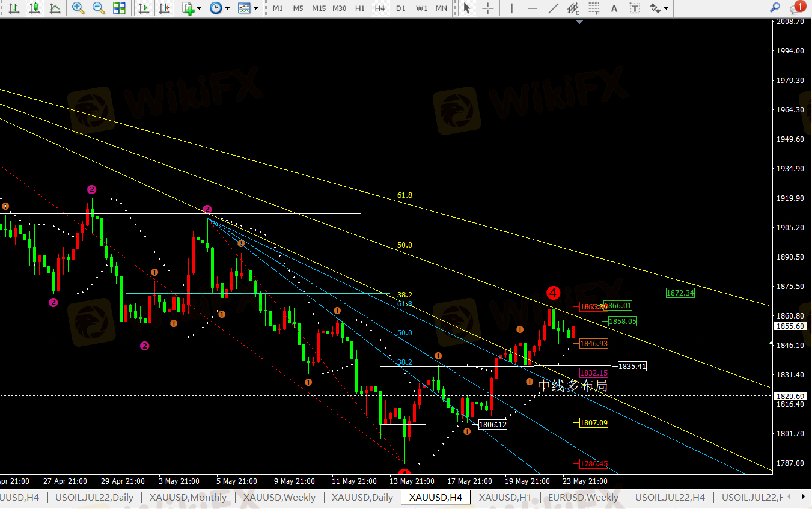Viewport: 812px width, 509px height.
Task: Enable the H4 timeframe button
Action: pyautogui.click(x=380, y=8)
